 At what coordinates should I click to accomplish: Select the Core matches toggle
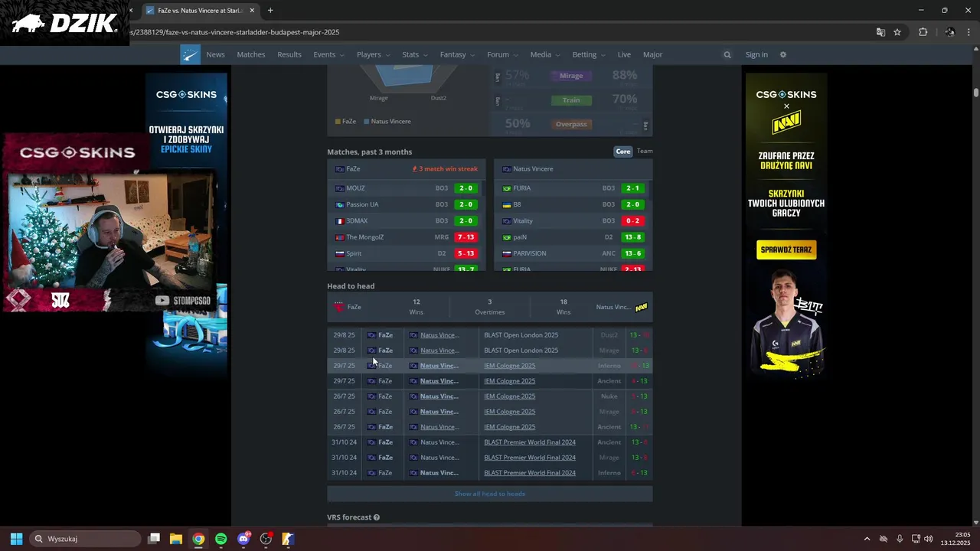[x=623, y=152]
